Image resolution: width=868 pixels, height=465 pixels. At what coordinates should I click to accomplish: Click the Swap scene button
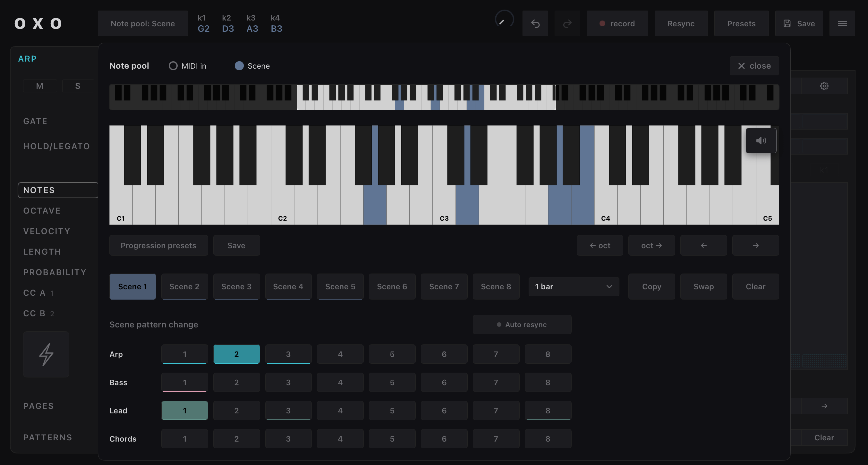(703, 287)
